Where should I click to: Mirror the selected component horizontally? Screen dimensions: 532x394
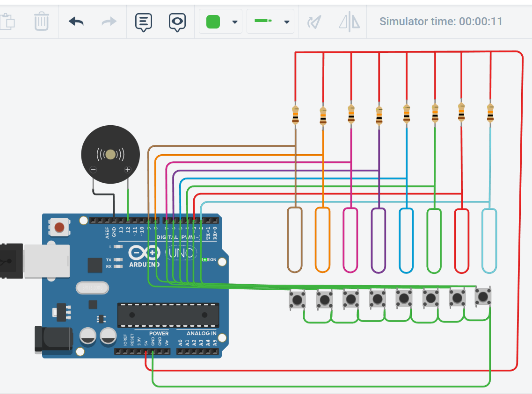[349, 21]
